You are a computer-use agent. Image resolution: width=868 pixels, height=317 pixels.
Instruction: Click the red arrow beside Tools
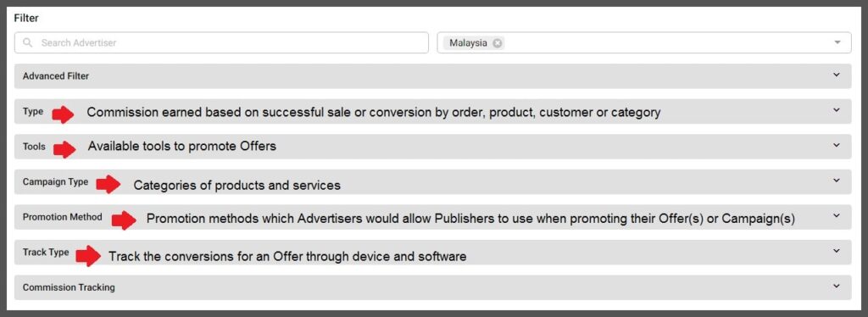(64, 149)
